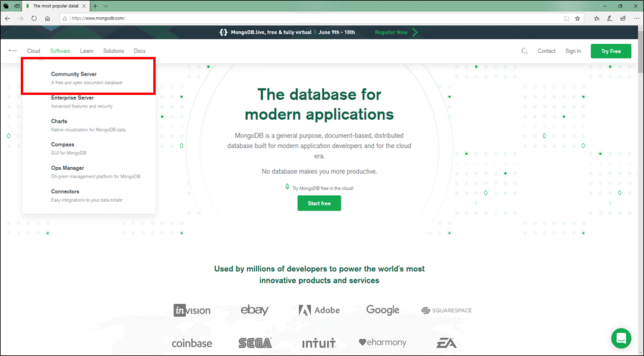Click the Add notes pen icon
Image resolution: width=644 pixels, height=356 pixels.
coord(610,18)
